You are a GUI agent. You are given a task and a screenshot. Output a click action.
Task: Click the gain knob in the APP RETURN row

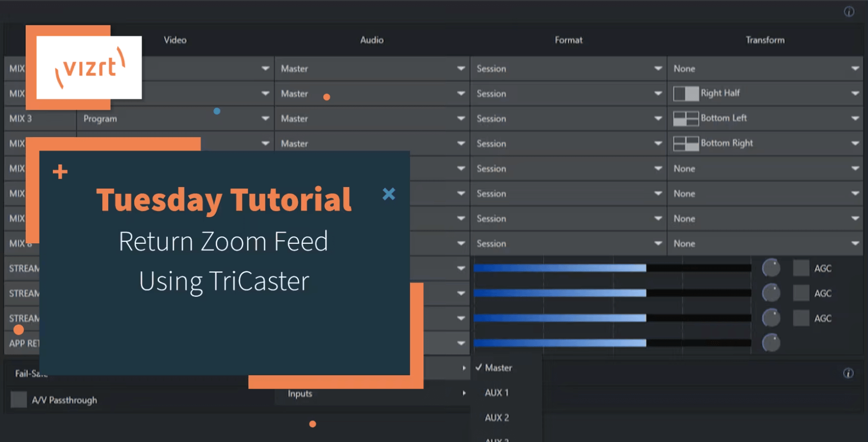(771, 342)
